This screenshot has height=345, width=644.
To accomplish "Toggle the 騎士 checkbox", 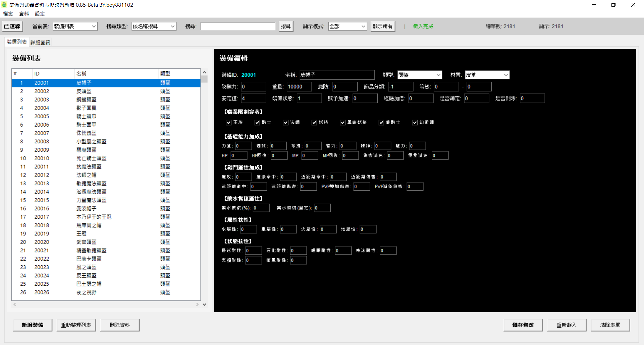I will (x=257, y=123).
